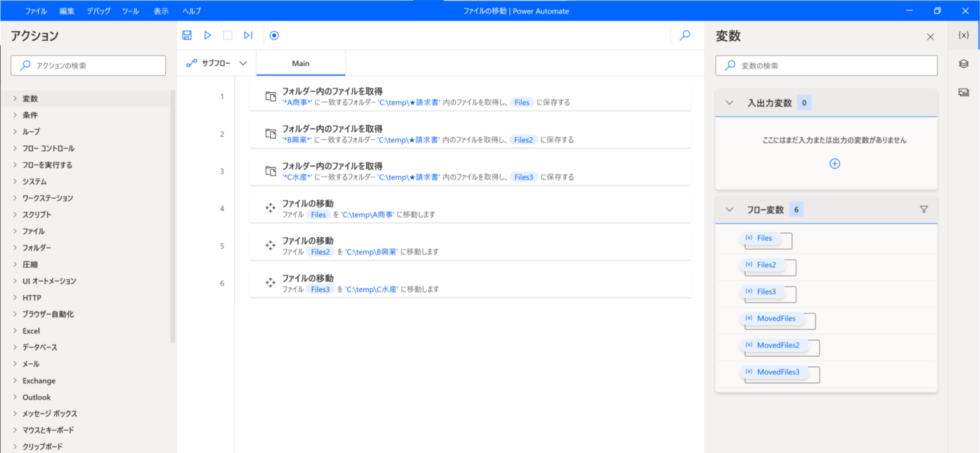Collapse the フロー変数 section
Image resolution: width=980 pixels, height=453 pixels.
[x=729, y=209]
